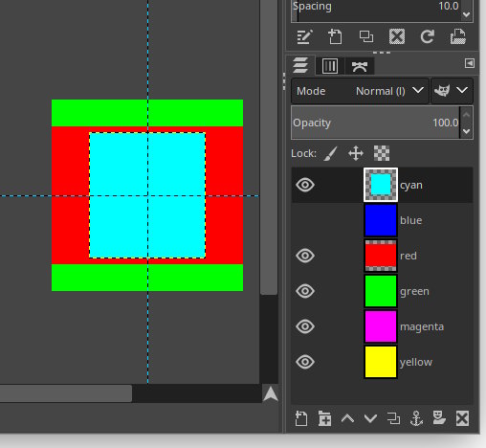
Task: Anchor the floating layer
Action: click(416, 418)
